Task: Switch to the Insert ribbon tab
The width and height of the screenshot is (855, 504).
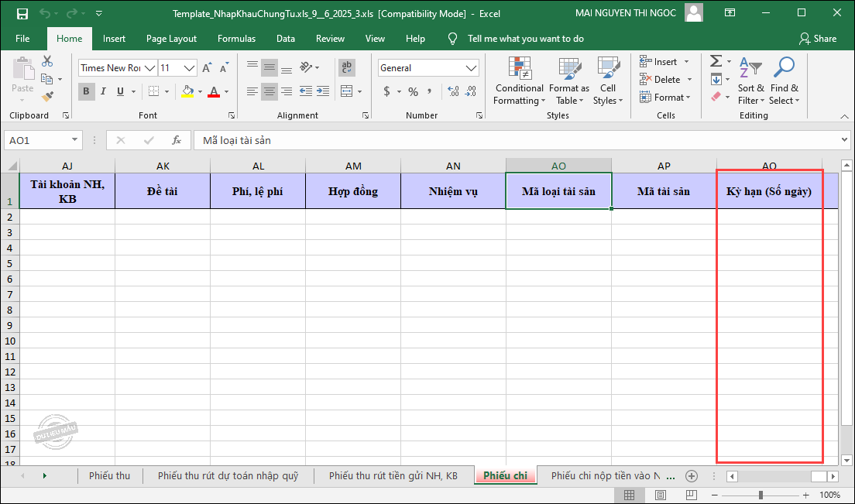Action: [114, 39]
